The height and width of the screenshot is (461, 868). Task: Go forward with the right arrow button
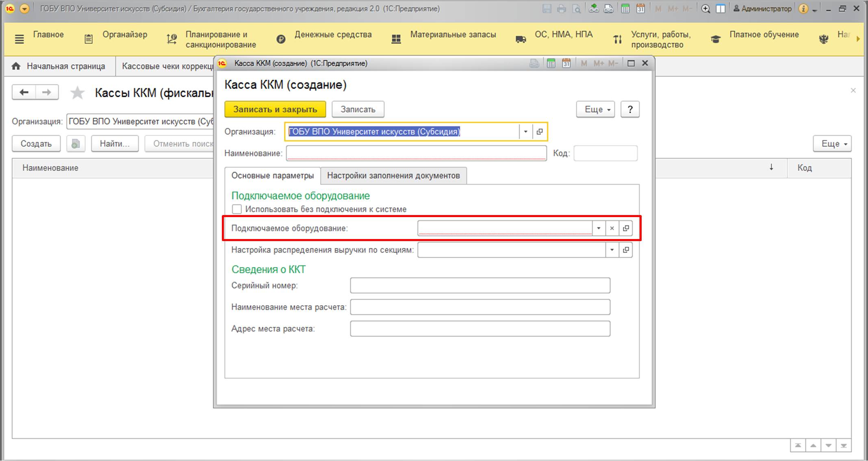pos(47,92)
